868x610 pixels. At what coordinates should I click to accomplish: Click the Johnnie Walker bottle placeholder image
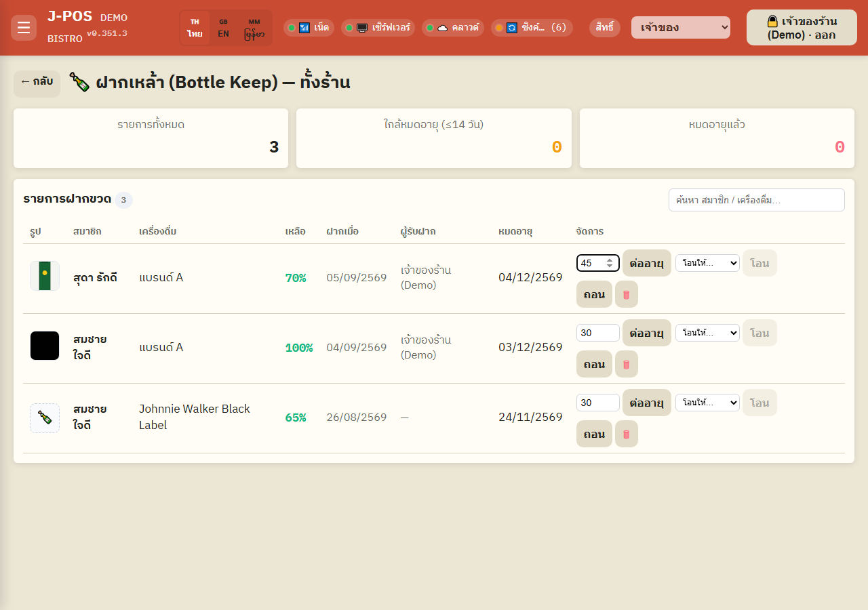click(x=45, y=418)
